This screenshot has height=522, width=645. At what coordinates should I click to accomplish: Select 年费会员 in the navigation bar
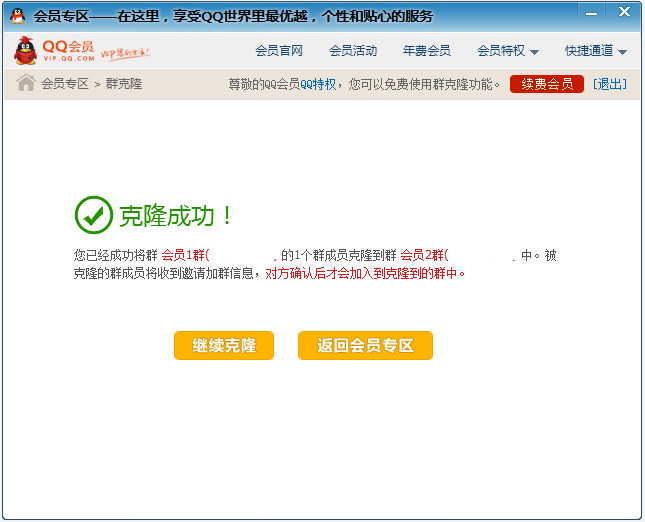[427, 51]
